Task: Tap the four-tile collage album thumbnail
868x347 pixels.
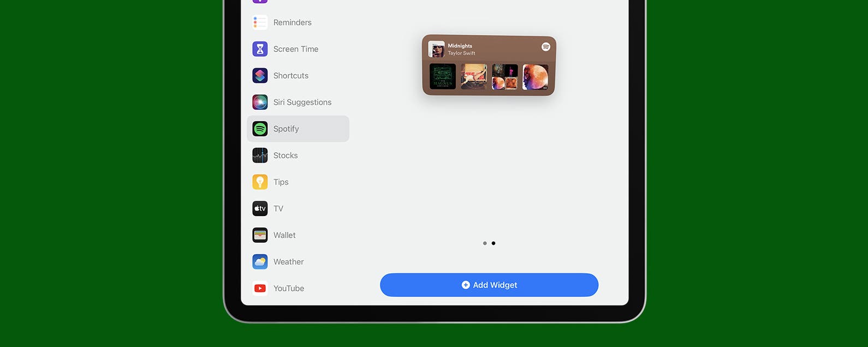Action: [x=505, y=76]
